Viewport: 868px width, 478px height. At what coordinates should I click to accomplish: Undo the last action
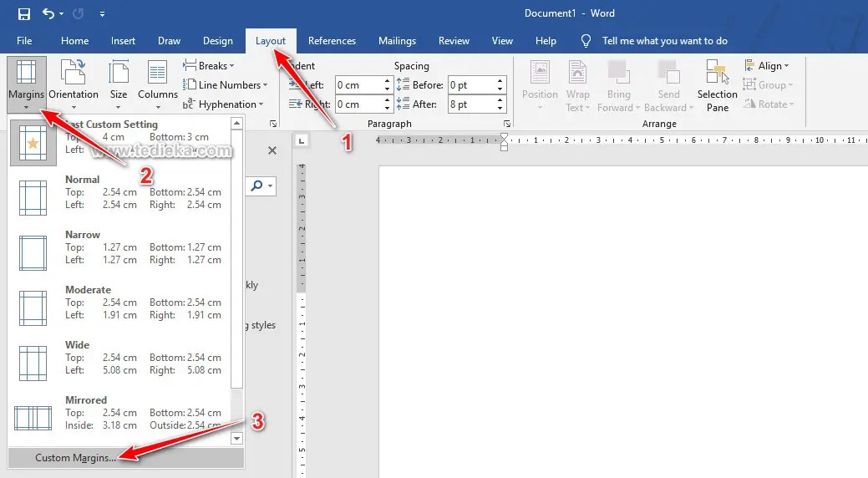coord(48,13)
